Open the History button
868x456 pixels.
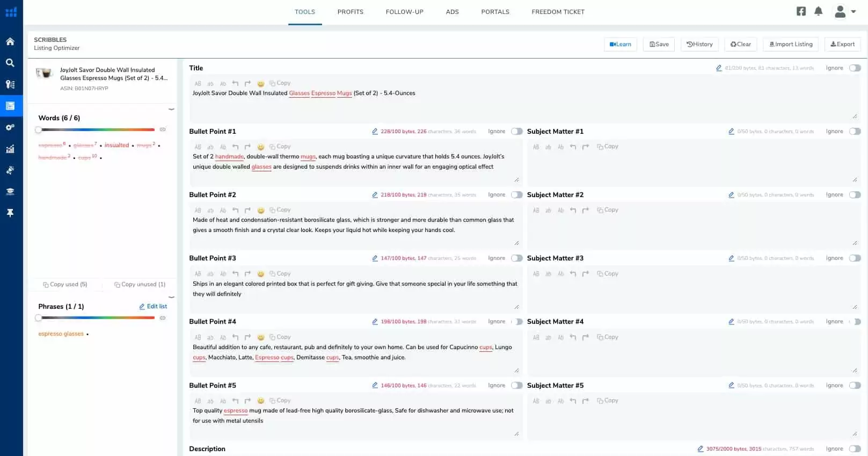pos(700,44)
